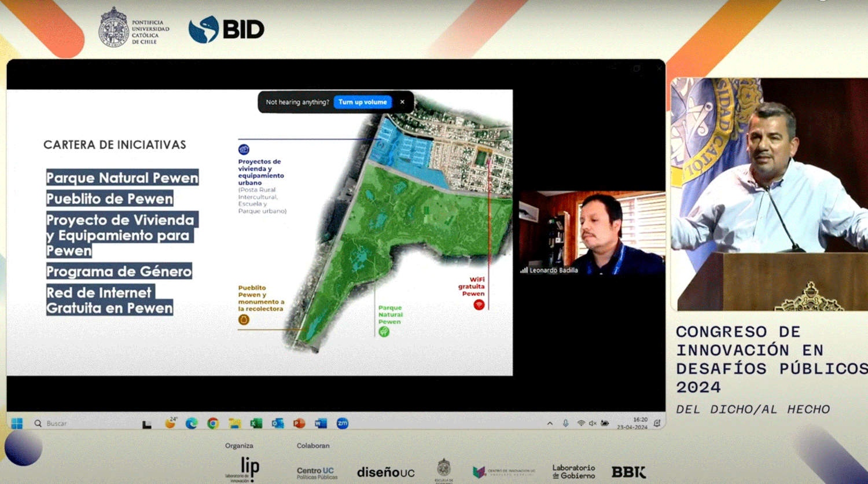Open PowerPoint from the taskbar
868x484 pixels.
click(x=299, y=423)
